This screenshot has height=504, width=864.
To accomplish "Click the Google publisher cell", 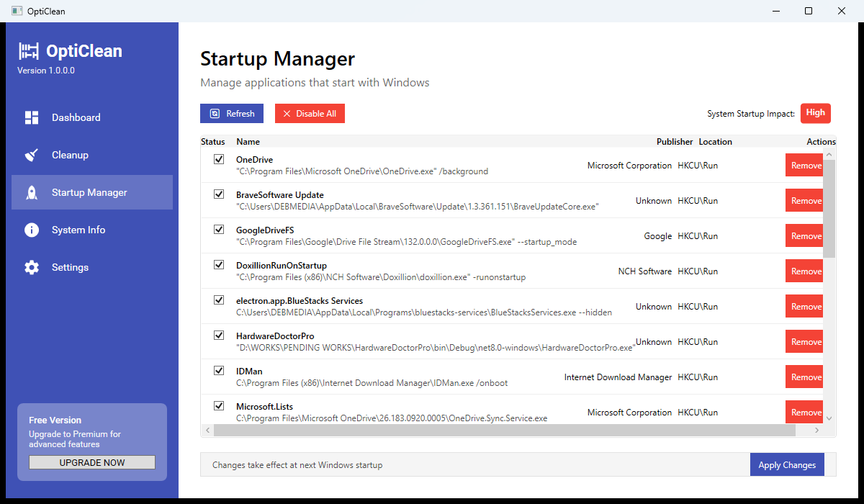I will tap(658, 236).
